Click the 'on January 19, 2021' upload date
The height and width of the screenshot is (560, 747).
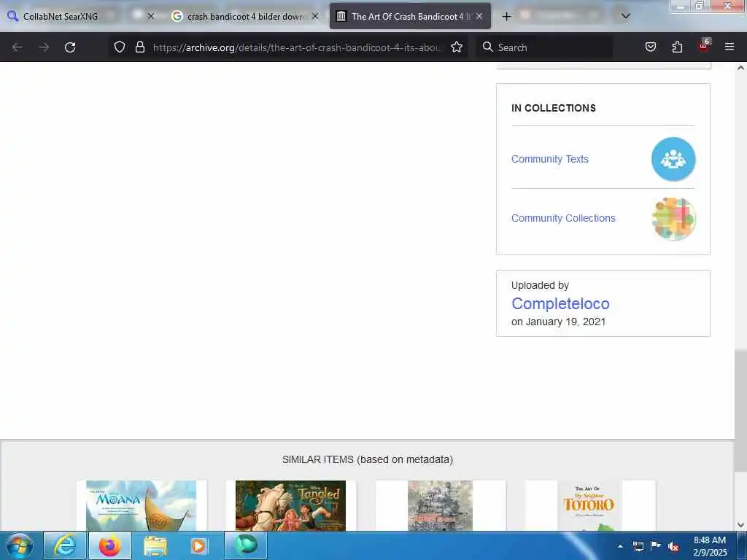558,322
